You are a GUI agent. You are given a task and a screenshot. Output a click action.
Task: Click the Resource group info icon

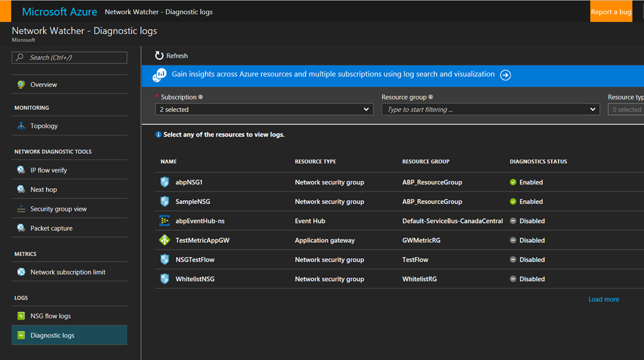430,97
